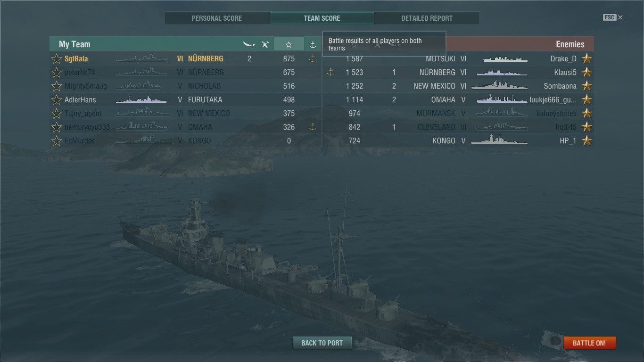Select the Furutaka ship silhouette for AdlerHans
The height and width of the screenshot is (362, 644).
141,99
